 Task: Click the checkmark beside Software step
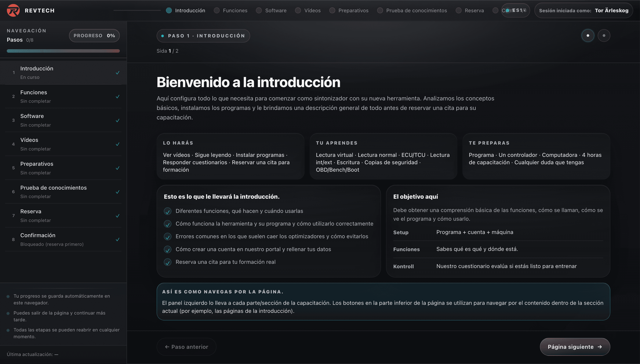pyautogui.click(x=117, y=120)
